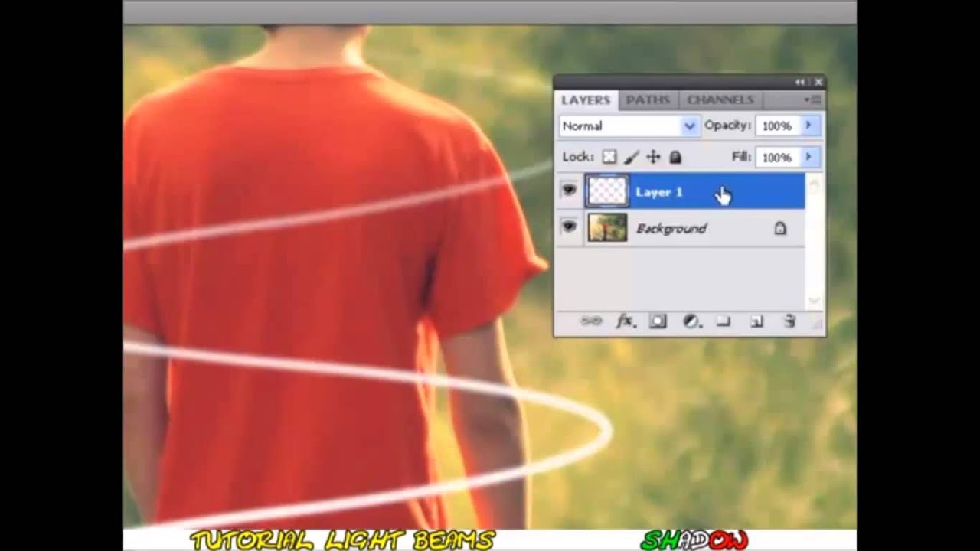The height and width of the screenshot is (551, 980).
Task: Switch to the Channels tab
Action: (720, 100)
